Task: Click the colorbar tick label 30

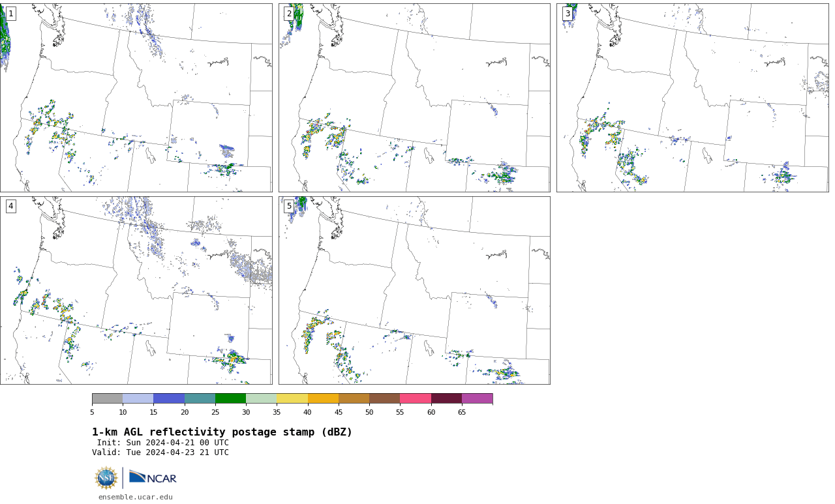Action: point(246,412)
